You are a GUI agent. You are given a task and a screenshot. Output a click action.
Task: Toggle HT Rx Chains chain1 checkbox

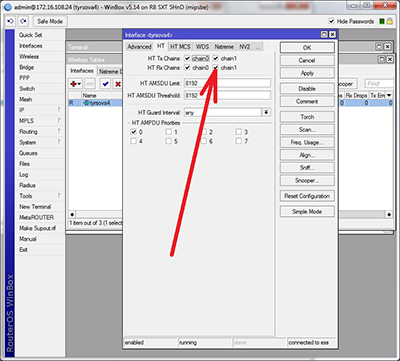(216, 68)
